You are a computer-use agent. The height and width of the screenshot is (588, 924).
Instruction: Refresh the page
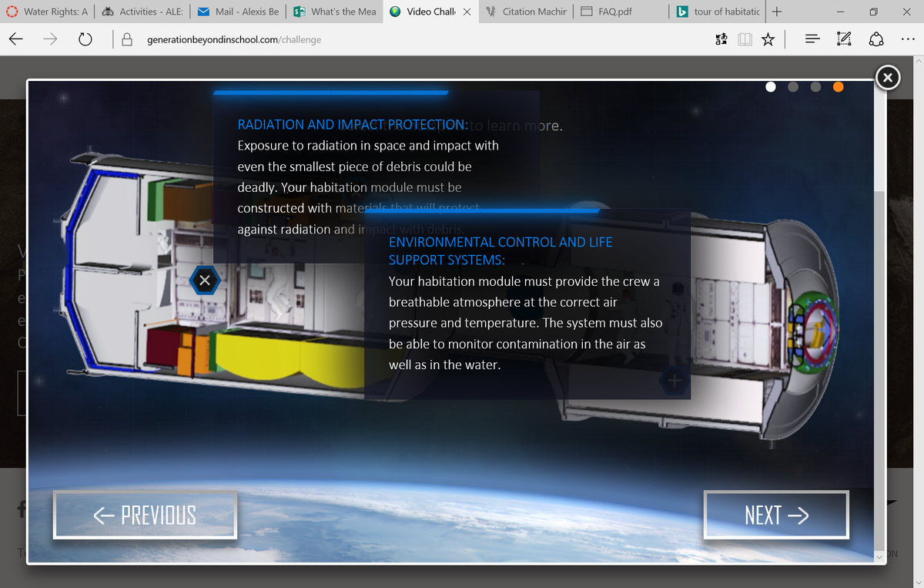[85, 39]
